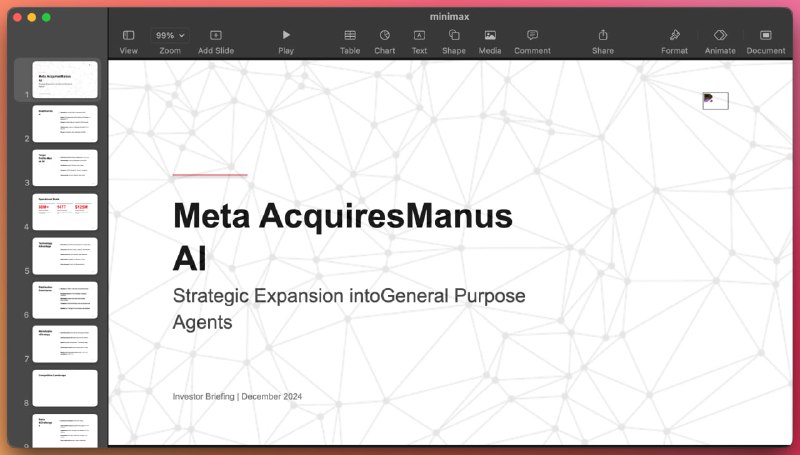Select slide 2 thumbnail in navigator
This screenshot has width=800, height=455.
[x=65, y=124]
